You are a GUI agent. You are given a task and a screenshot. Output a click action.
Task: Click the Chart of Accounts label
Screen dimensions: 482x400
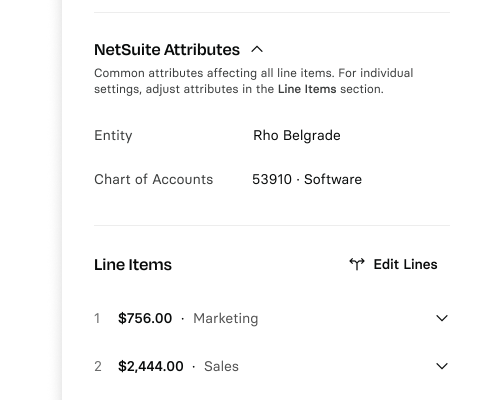(154, 179)
